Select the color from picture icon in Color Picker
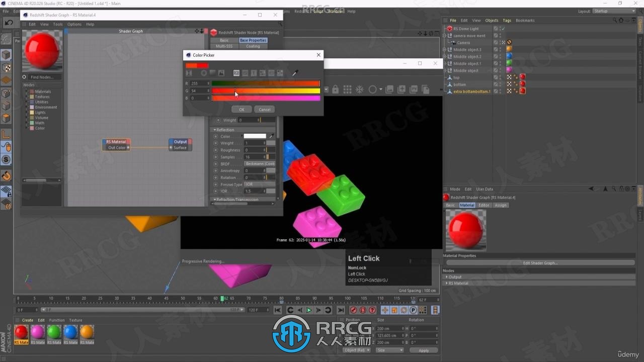This screenshot has width=644, height=362. click(x=221, y=73)
